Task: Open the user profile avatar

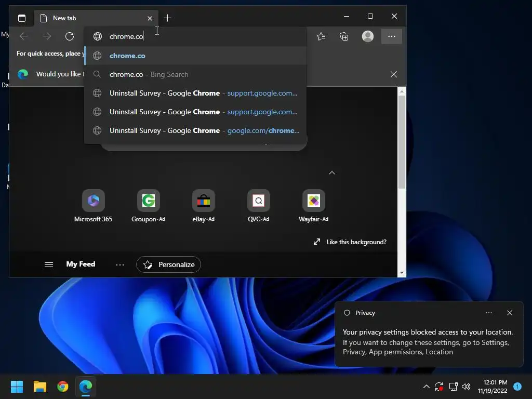Action: point(368,36)
